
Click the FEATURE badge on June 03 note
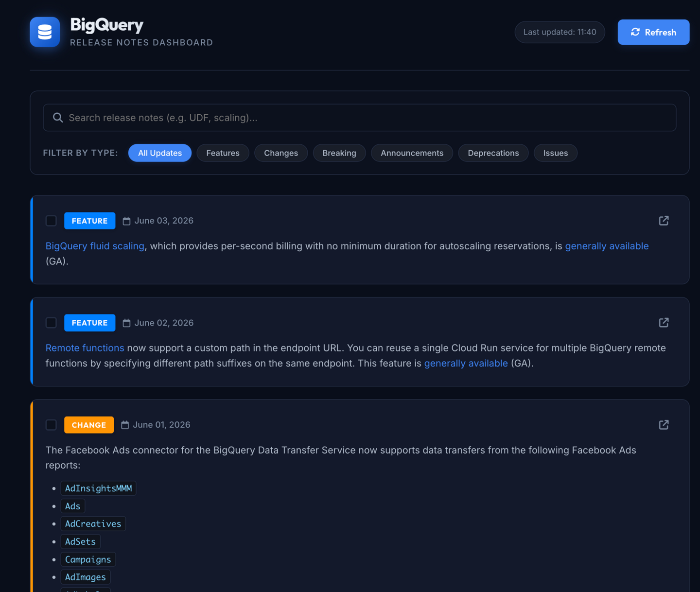pyautogui.click(x=90, y=221)
